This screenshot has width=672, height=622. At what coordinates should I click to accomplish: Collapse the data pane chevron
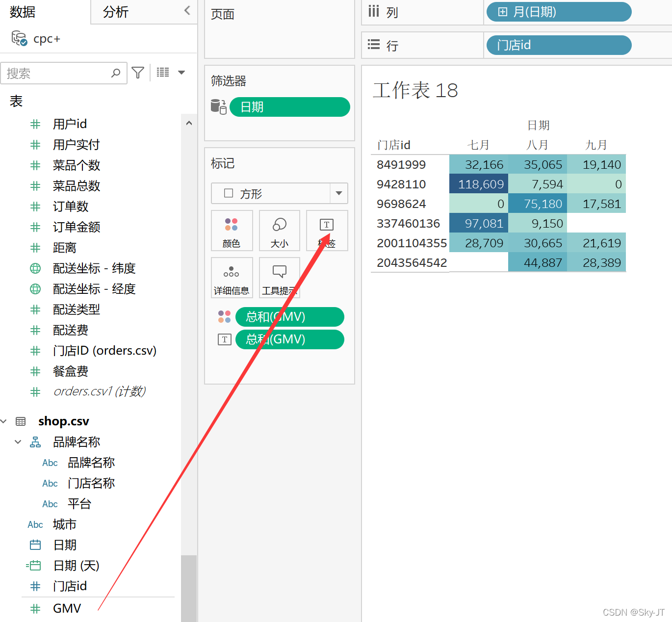point(187,10)
